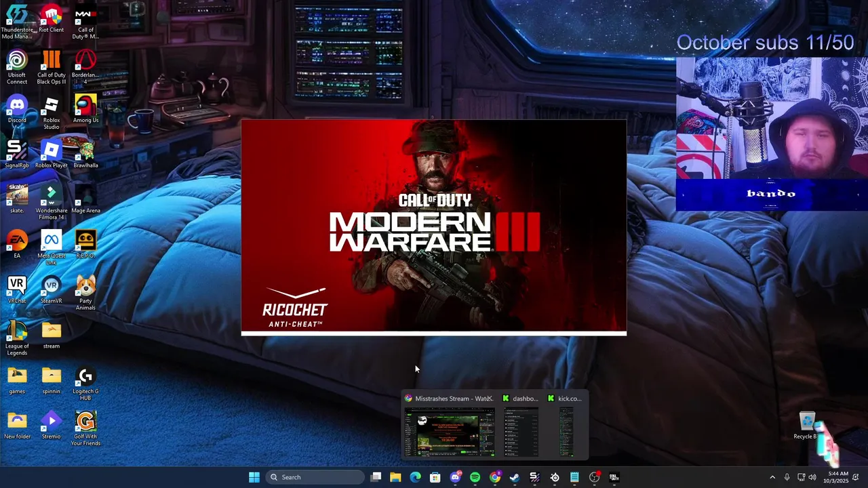The width and height of the screenshot is (868, 488).
Task: Open the skate. game shortcut
Action: click(17, 200)
